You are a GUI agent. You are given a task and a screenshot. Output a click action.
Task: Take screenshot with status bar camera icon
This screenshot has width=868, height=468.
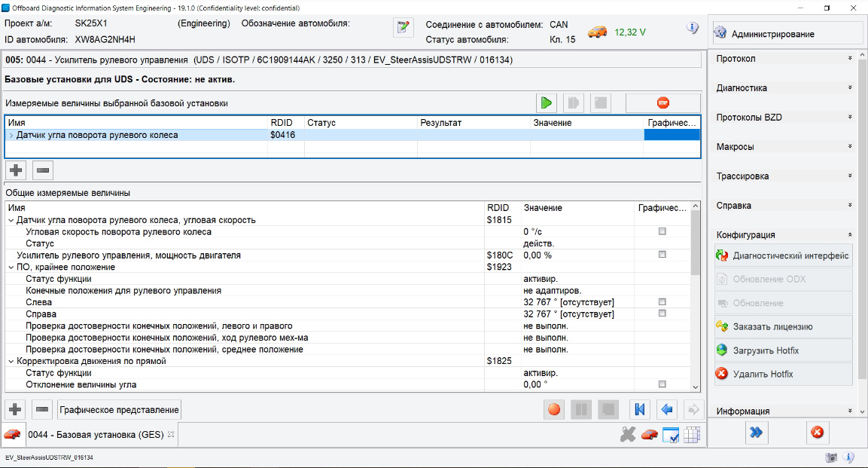[x=831, y=457]
